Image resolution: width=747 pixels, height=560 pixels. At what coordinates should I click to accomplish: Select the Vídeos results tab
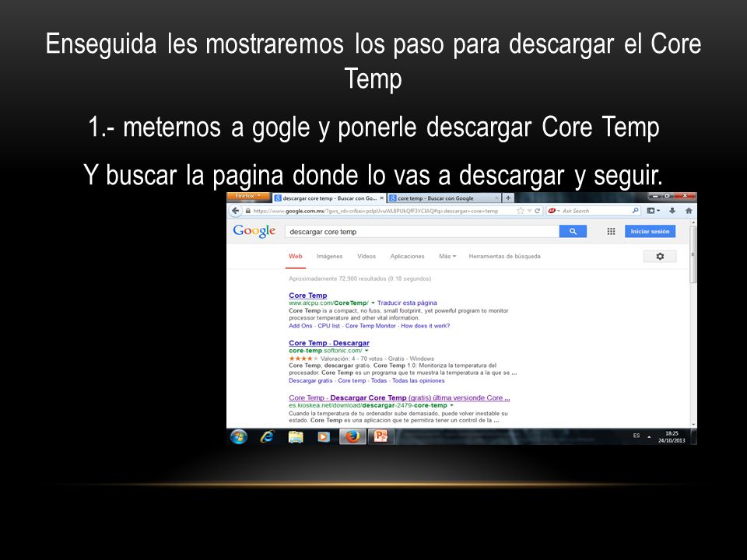click(366, 256)
